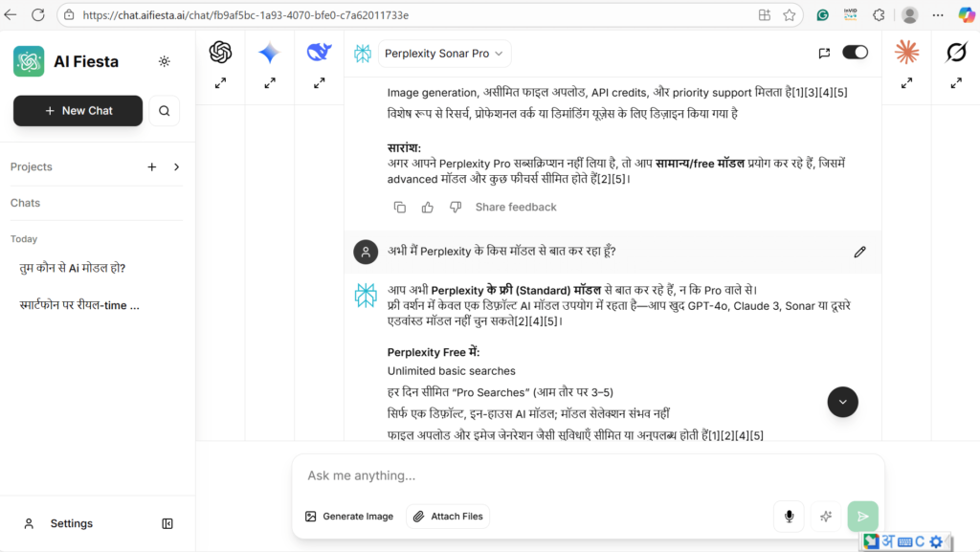Jump to bottom with down-arrow button
Screen dimensions: 980x552
[x=842, y=402]
